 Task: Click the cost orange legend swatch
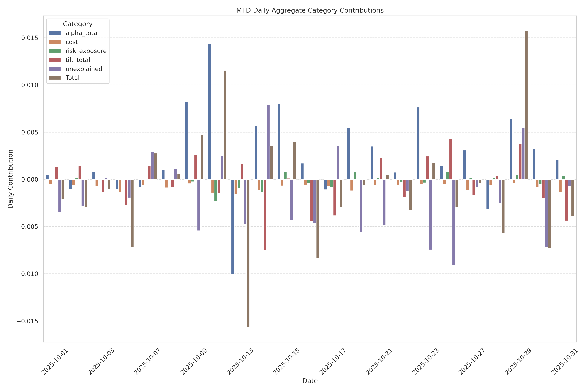[55, 42]
